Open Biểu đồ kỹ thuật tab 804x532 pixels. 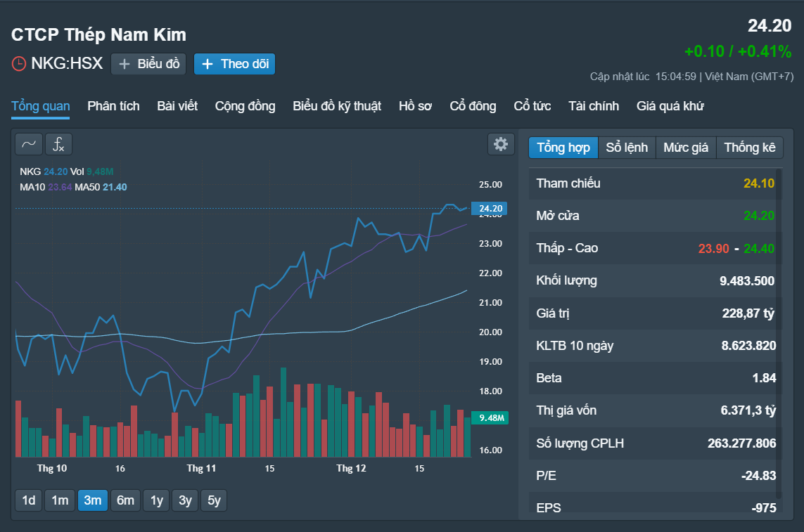tap(337, 106)
